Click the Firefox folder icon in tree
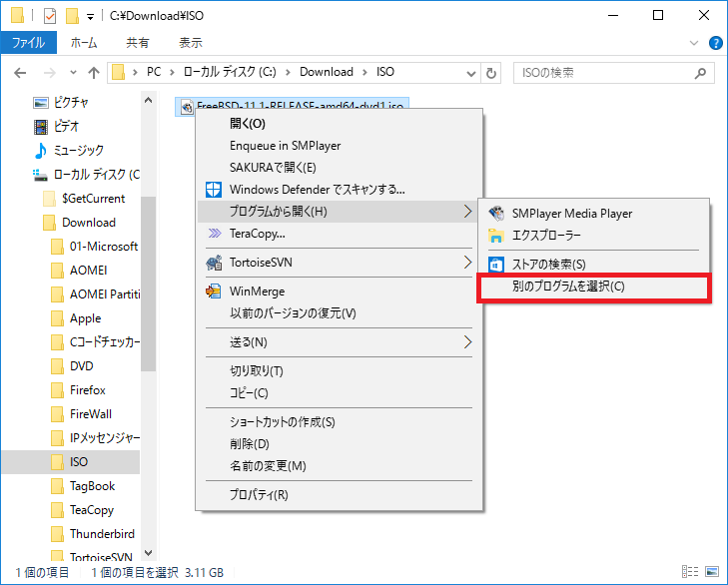 coord(57,390)
